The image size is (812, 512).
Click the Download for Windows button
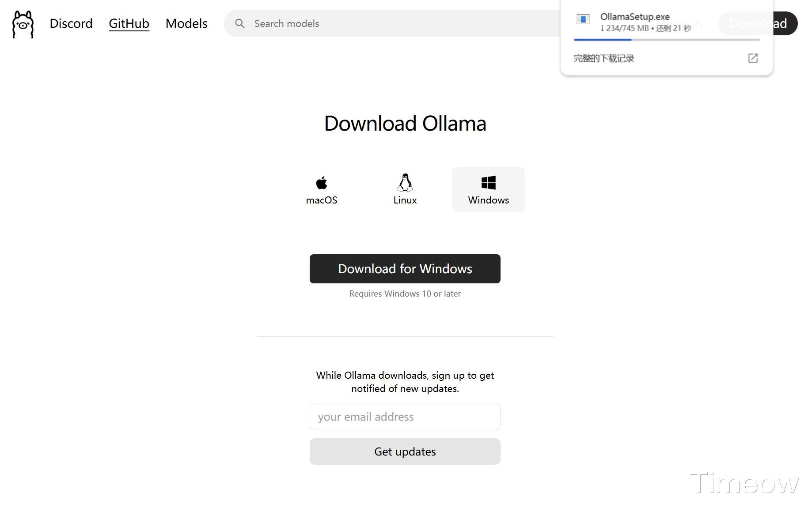[x=405, y=269]
